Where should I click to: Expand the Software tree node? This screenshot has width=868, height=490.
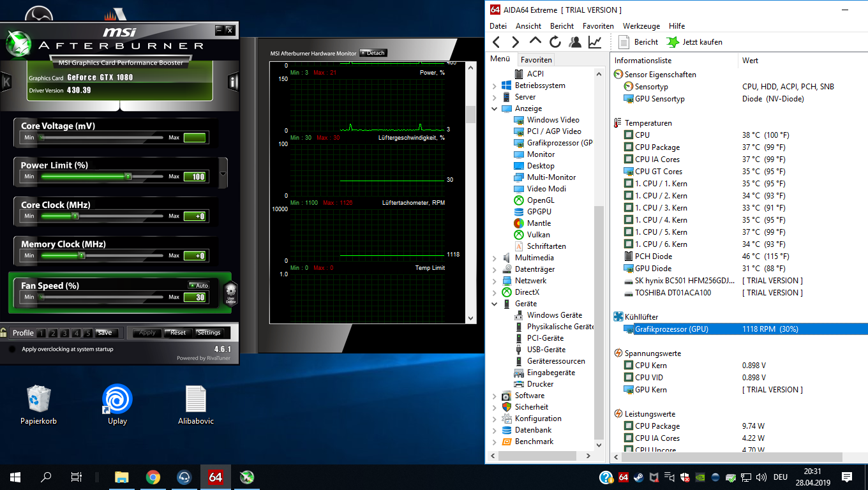coord(494,396)
